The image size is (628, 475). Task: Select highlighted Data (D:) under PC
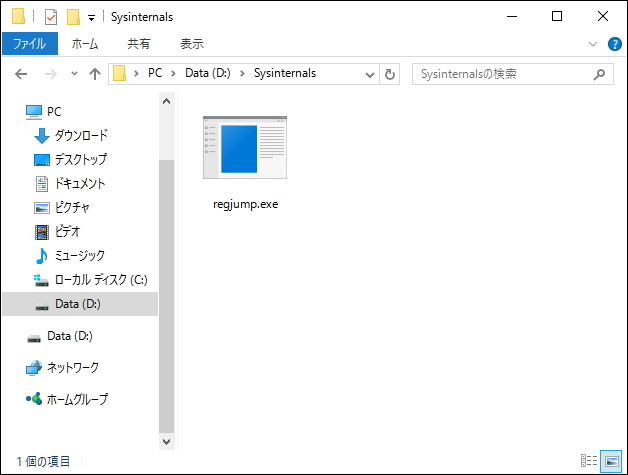tap(80, 304)
